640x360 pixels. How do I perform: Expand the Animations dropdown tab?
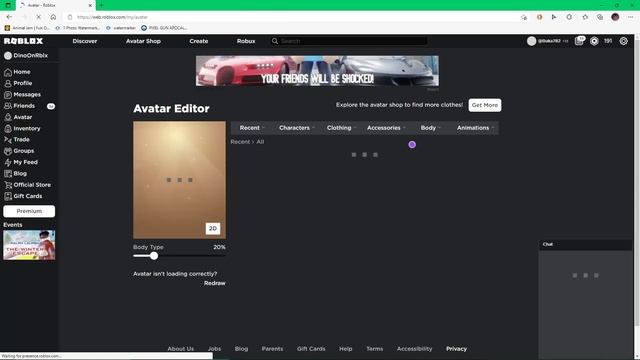(x=476, y=128)
